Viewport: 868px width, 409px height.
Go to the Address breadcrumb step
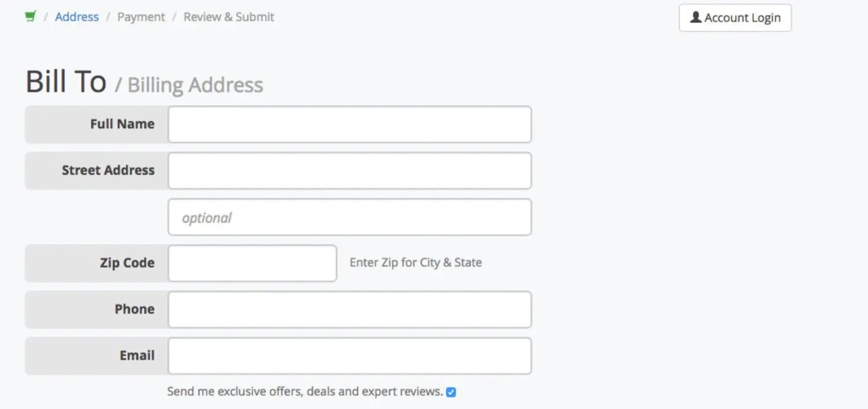coord(77,17)
